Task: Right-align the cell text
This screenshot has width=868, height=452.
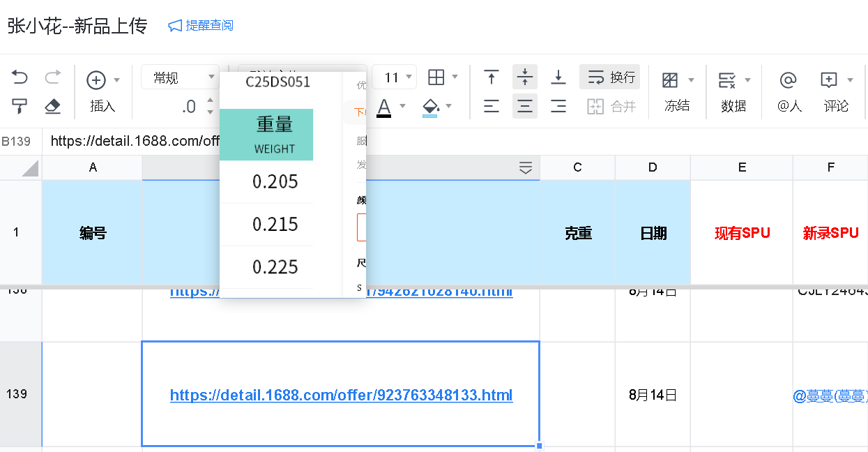Action: (558, 106)
